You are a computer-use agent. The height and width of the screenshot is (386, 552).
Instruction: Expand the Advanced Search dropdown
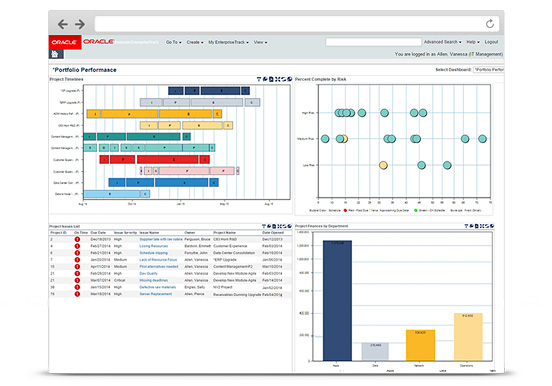[x=443, y=42]
